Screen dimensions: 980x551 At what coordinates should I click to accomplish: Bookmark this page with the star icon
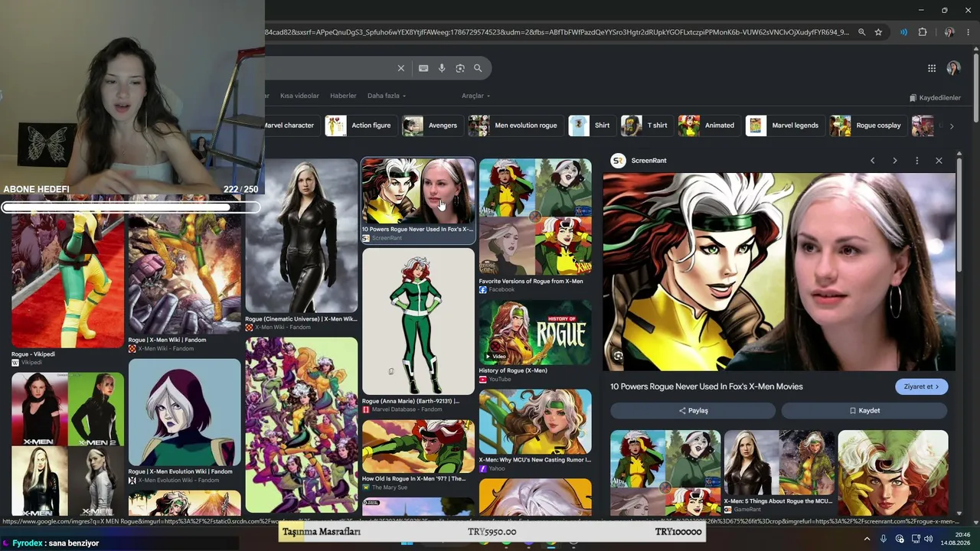pyautogui.click(x=878, y=32)
